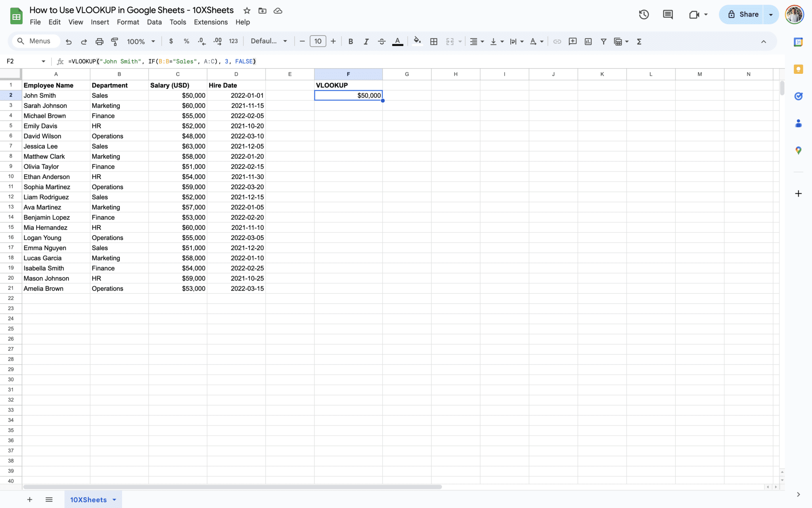Star the document title
Viewport: 812px width, 508px height.
coord(247,11)
